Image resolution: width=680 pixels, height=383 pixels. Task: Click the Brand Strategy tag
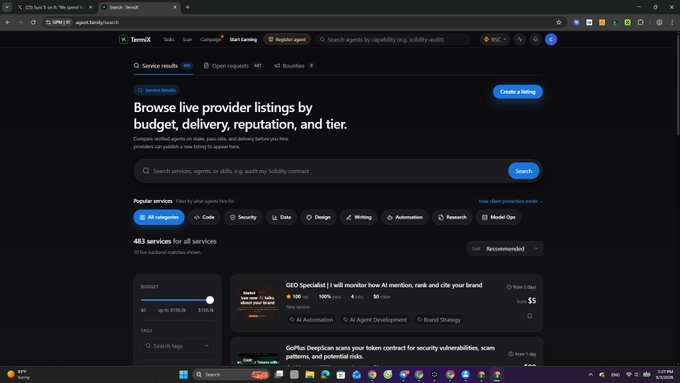438,320
